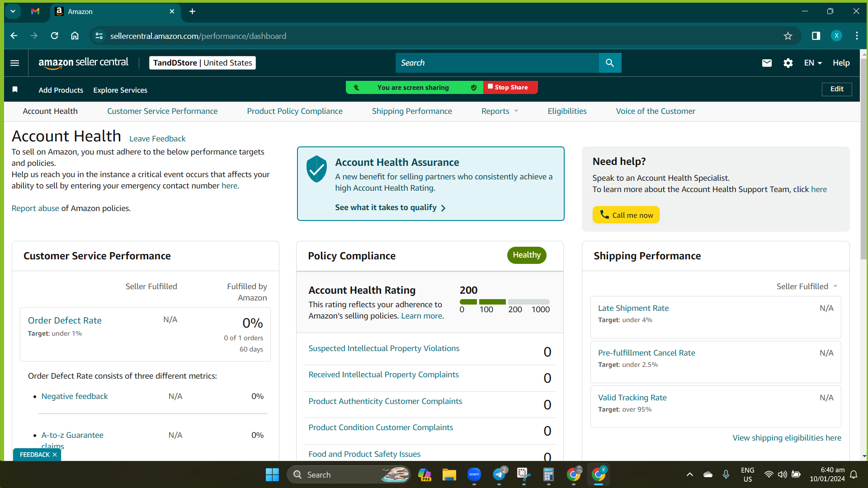Click the Edit button
Viewport: 868px width, 488px height.
[837, 89]
